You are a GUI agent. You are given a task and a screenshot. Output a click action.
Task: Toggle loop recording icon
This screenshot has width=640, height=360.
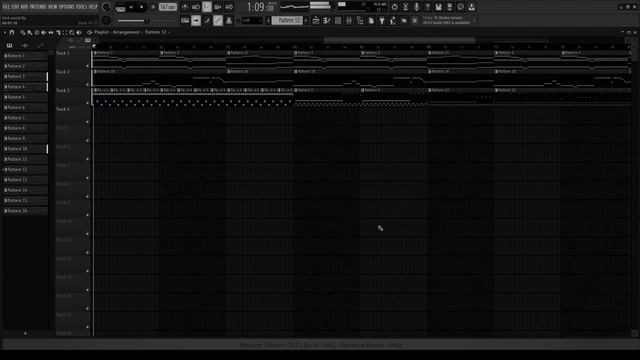[x=229, y=7]
